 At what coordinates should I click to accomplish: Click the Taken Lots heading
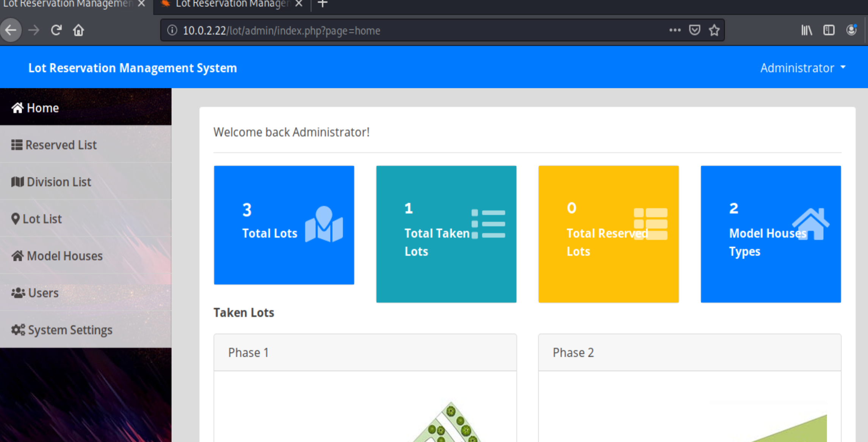(x=244, y=312)
